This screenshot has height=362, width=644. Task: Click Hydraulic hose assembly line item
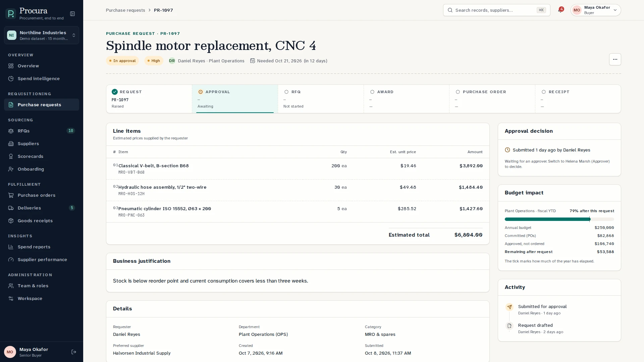(x=298, y=190)
